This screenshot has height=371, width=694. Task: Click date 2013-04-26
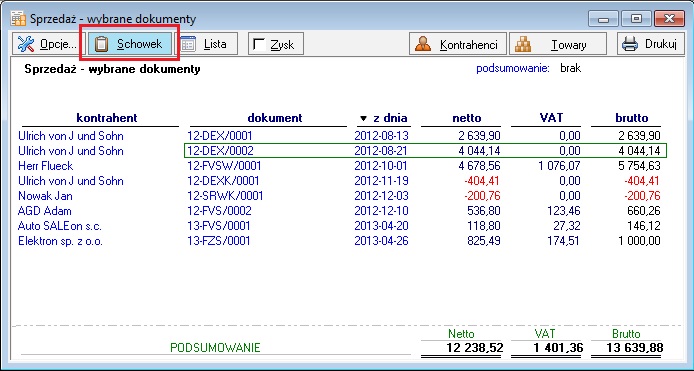pyautogui.click(x=382, y=241)
